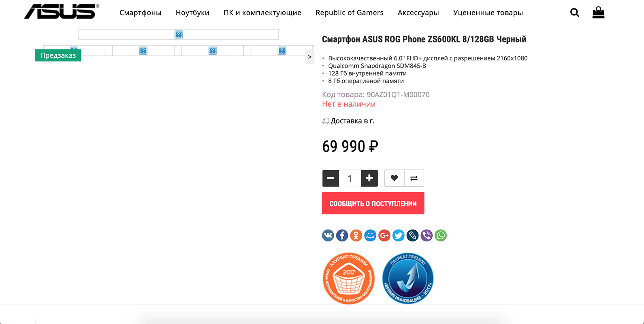
Task: Click Сообщить о поступлении button
Action: coord(373,203)
